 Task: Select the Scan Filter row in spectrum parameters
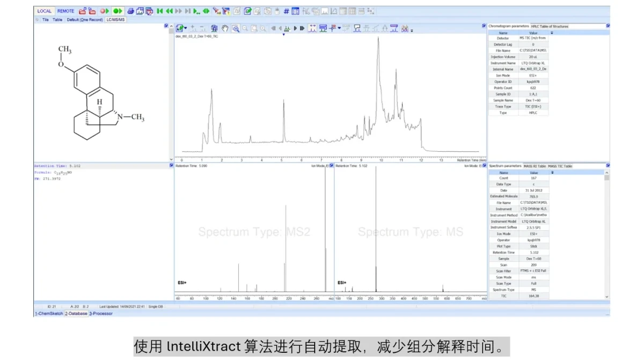point(518,271)
